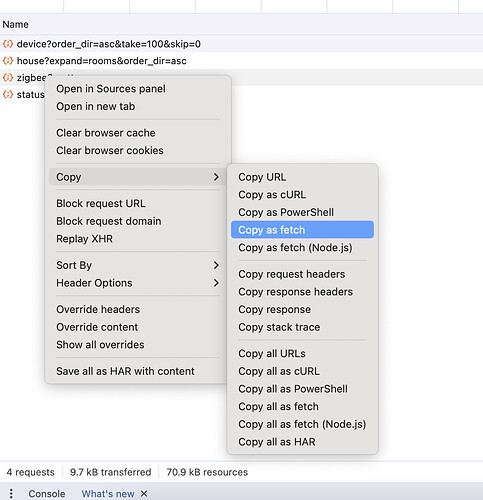Select highlighted Copy as fetch
This screenshot has width=483, height=500.
(x=302, y=230)
